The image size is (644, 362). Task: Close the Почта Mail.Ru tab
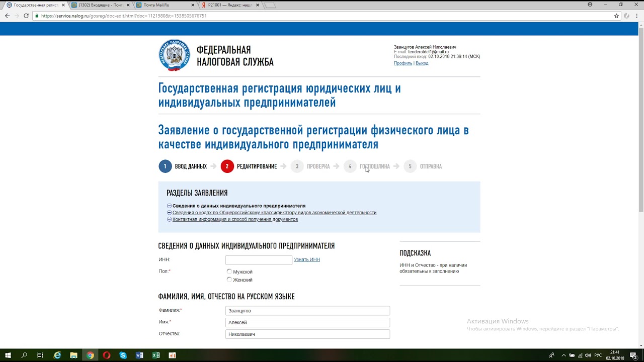click(x=194, y=5)
